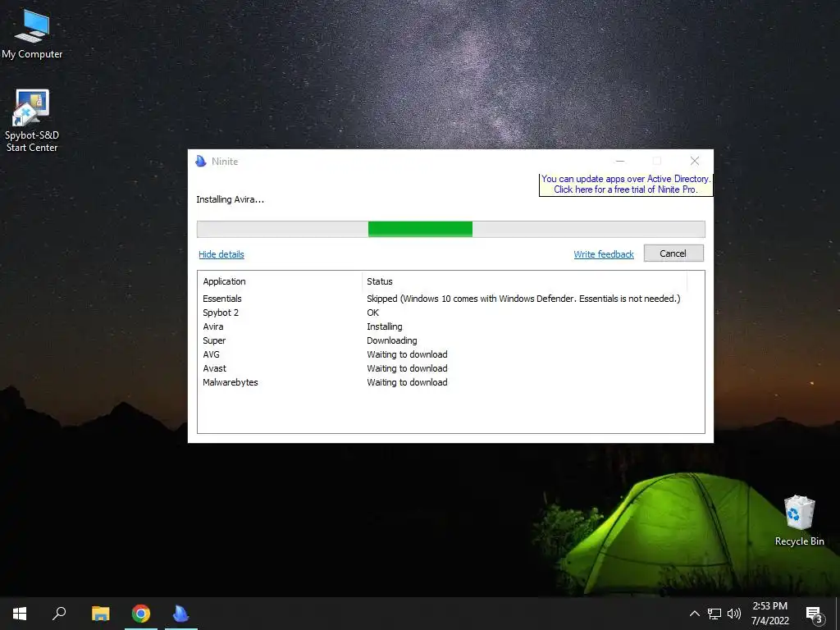
Task: Open the Windows Start menu
Action: 20,614
